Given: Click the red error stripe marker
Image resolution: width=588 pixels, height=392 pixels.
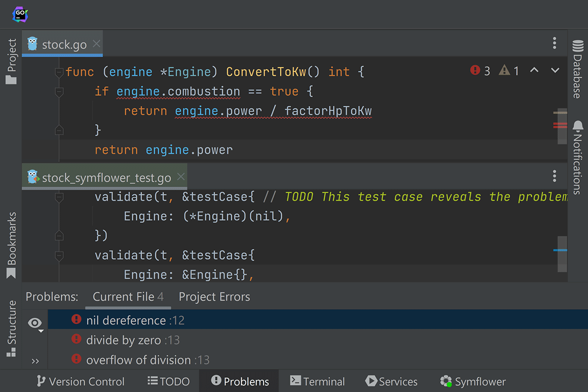Looking at the screenshot, I should click(560, 125).
